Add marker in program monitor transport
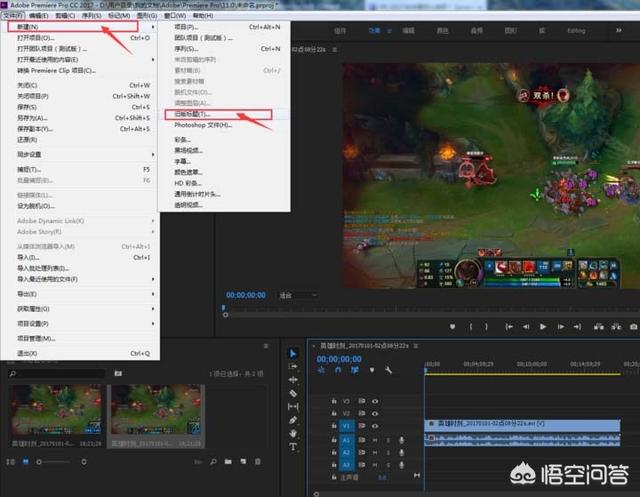 point(452,327)
